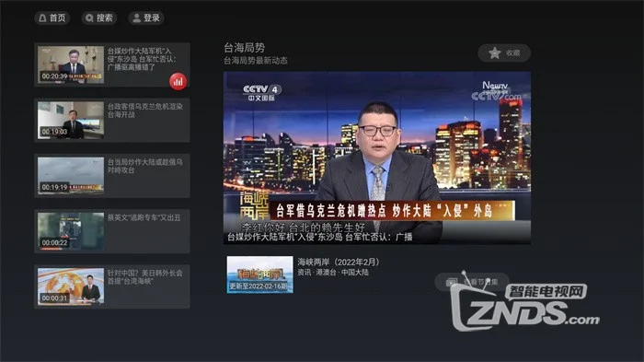Click the 登录 login button
644x362 pixels.
pos(146,18)
